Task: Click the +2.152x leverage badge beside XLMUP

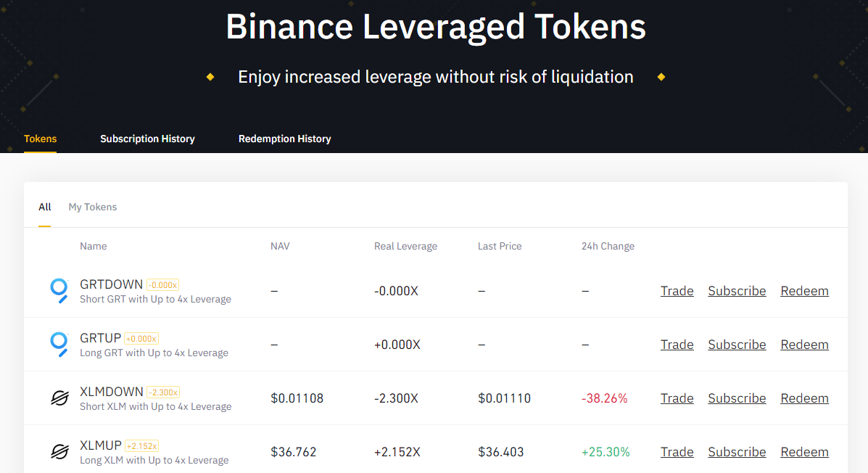Action: point(142,446)
